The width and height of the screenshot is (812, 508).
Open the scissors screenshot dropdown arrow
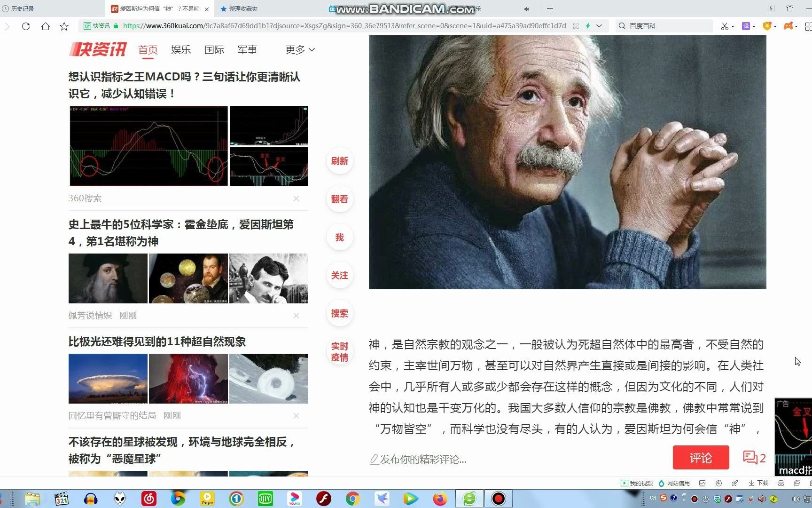tap(733, 26)
